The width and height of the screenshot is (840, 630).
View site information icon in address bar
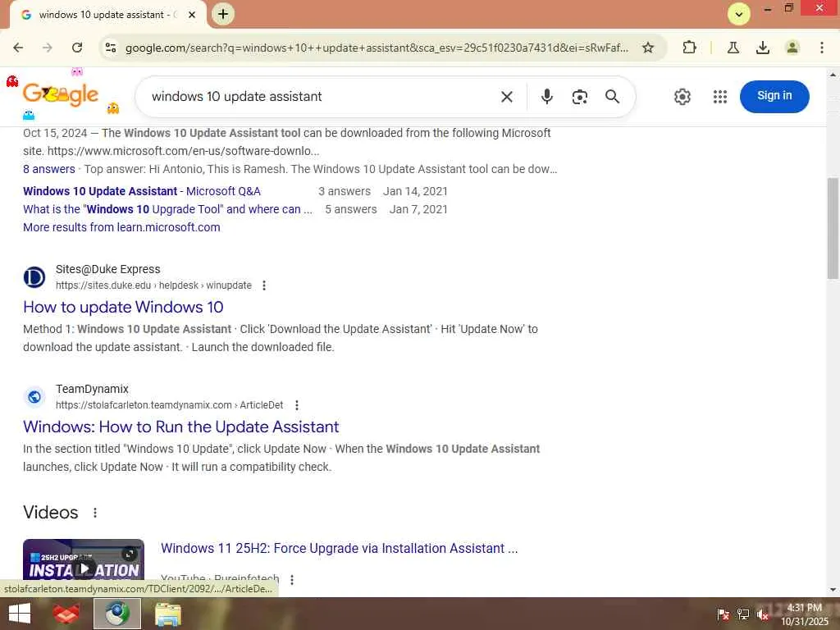point(111,48)
